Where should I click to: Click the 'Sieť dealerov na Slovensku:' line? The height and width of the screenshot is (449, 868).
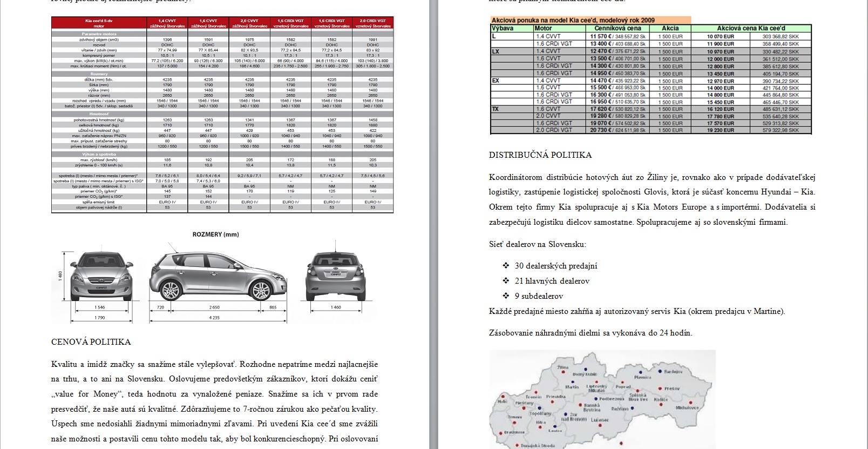point(538,244)
